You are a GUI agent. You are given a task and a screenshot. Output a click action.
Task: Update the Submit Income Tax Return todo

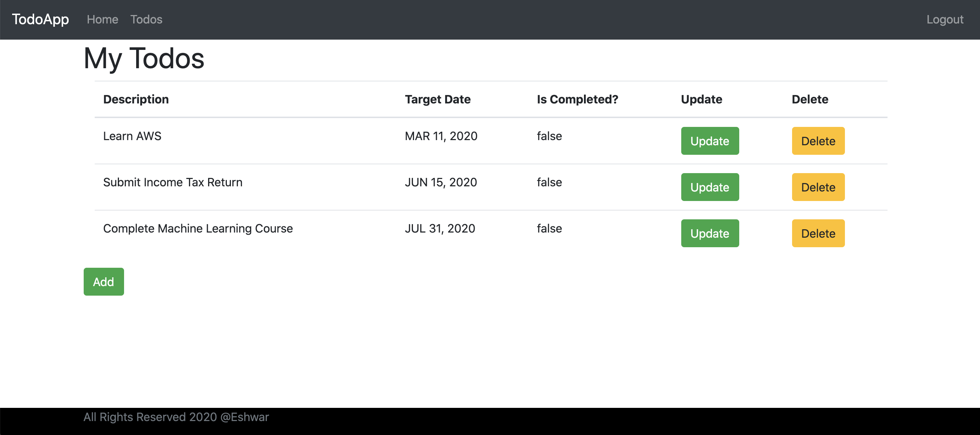[709, 187]
